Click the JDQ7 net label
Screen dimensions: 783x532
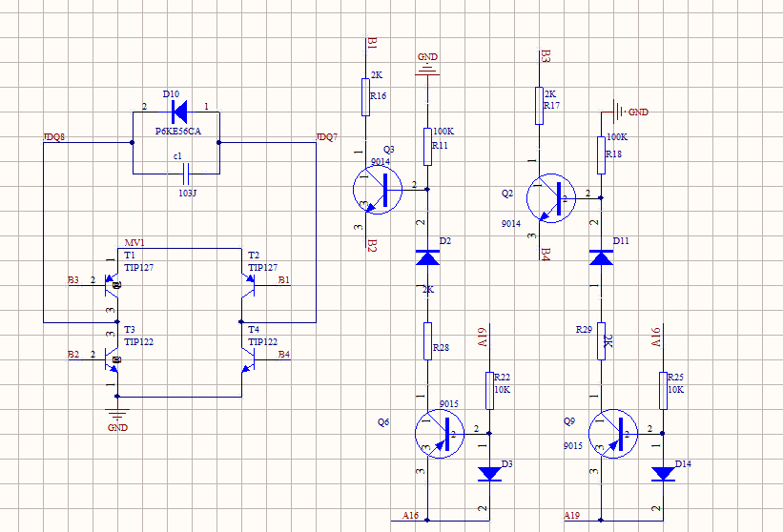click(326, 137)
